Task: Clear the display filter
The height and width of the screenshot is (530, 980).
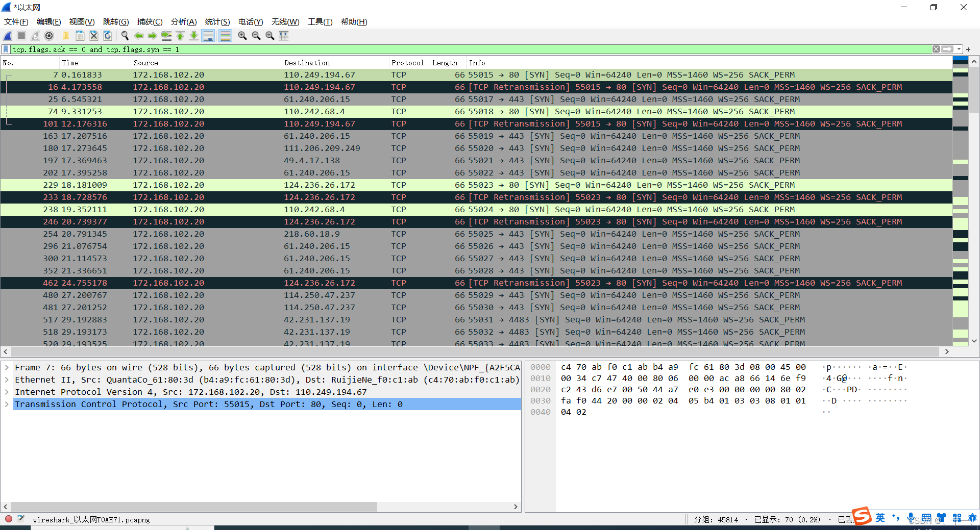Action: click(936, 49)
